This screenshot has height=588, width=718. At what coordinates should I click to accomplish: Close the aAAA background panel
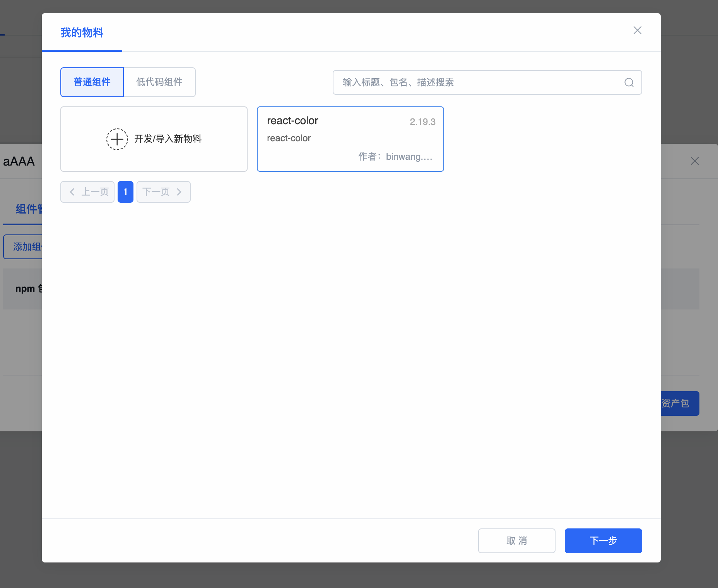694,161
